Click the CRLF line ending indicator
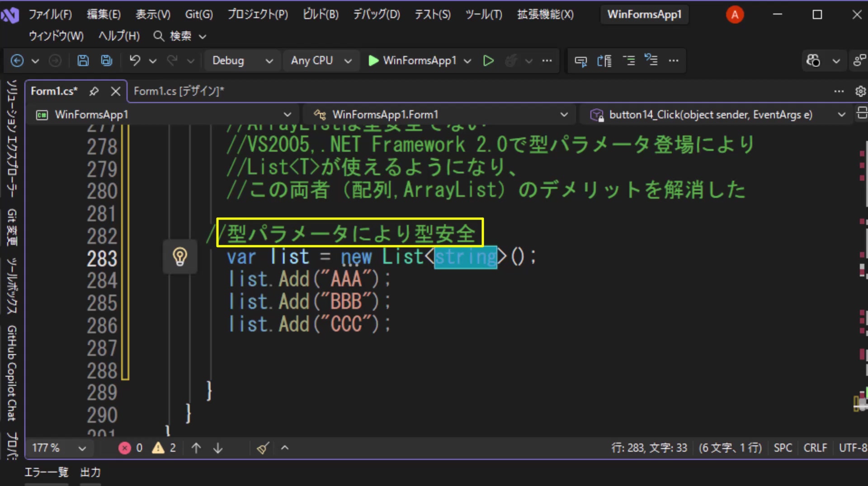868x486 pixels. tap(815, 448)
